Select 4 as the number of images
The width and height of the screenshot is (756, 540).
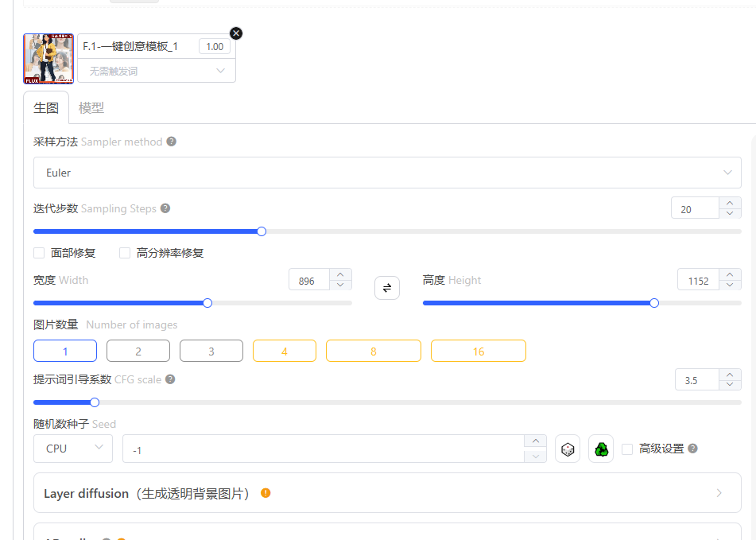tap(284, 350)
